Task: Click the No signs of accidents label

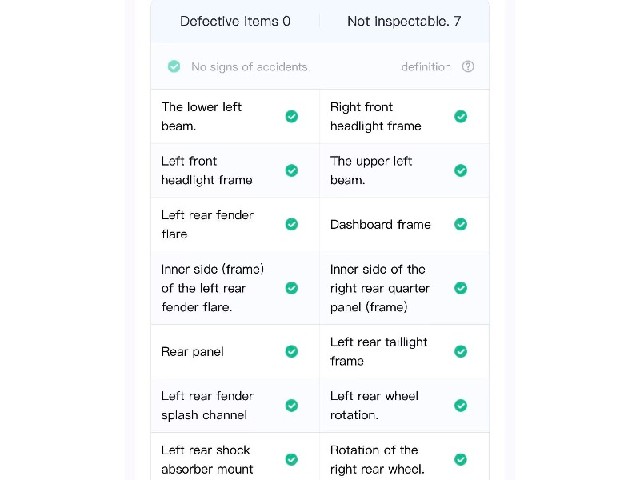Action: (x=249, y=67)
